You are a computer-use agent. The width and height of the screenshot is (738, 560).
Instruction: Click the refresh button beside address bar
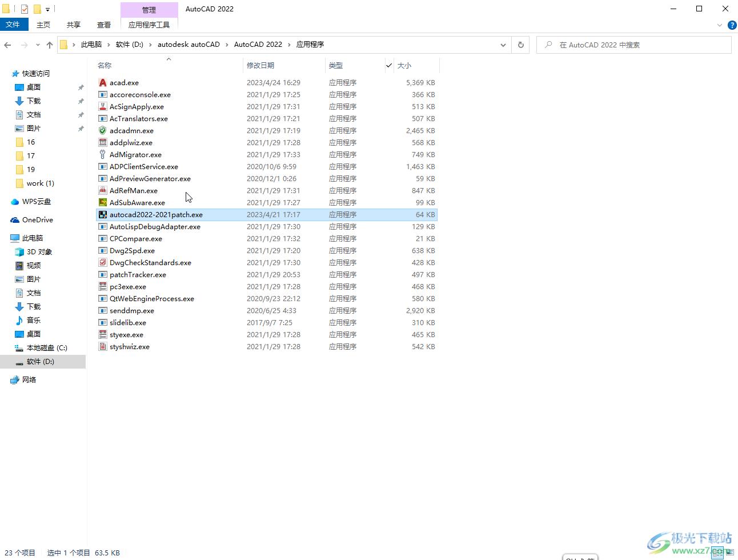[x=520, y=45]
